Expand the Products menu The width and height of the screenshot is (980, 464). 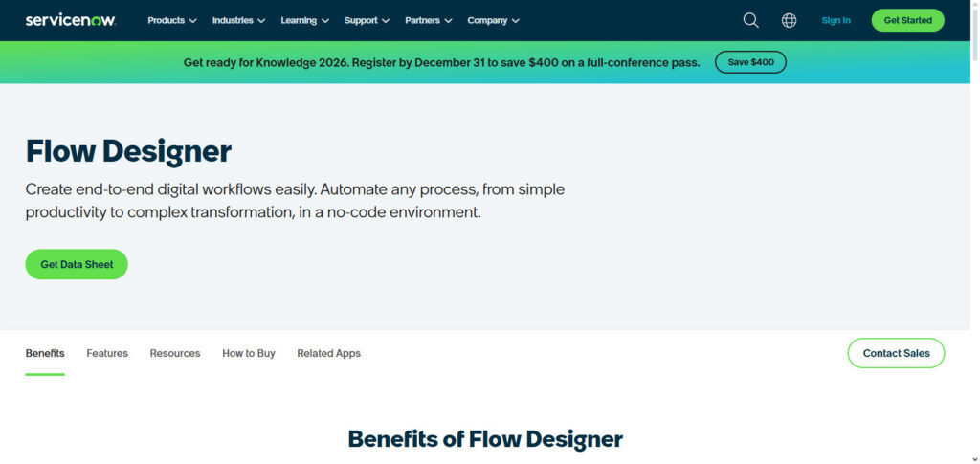coord(172,21)
